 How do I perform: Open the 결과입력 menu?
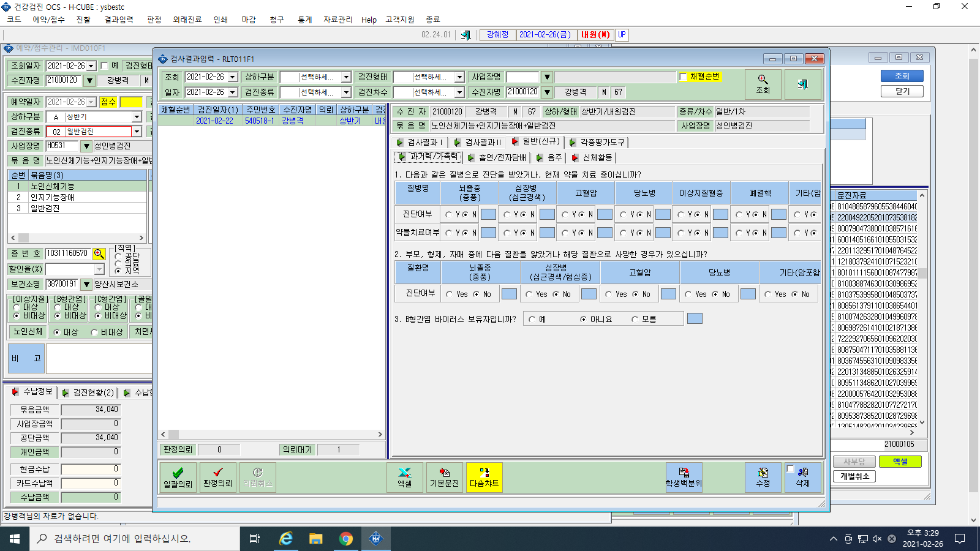point(119,20)
